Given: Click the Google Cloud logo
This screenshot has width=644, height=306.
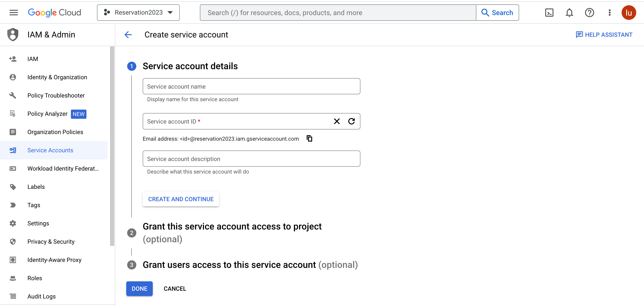Looking at the screenshot, I should pyautogui.click(x=54, y=13).
